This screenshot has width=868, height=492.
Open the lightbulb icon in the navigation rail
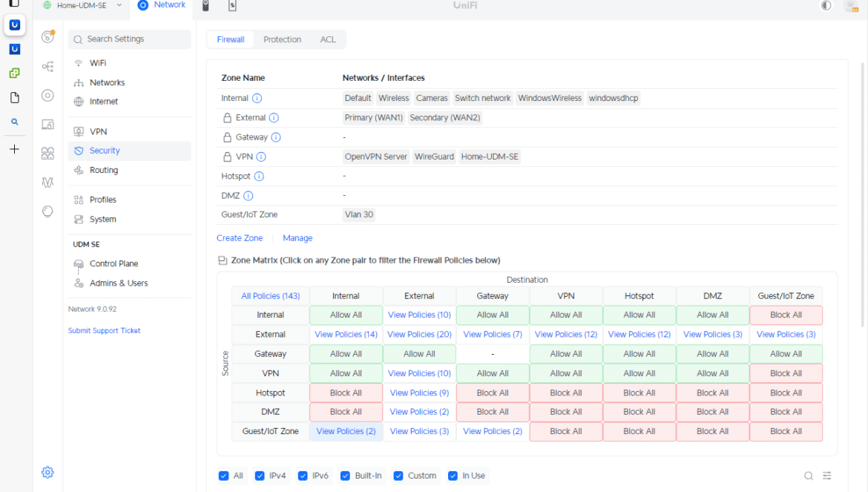pos(48,211)
